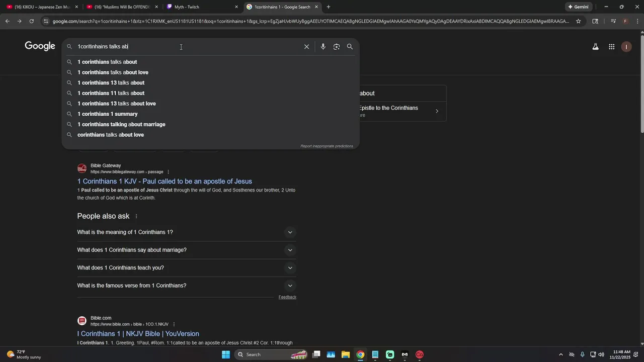This screenshot has height=362, width=644.
Task: Click Report inappropriate predictions link
Action: pos(327,146)
